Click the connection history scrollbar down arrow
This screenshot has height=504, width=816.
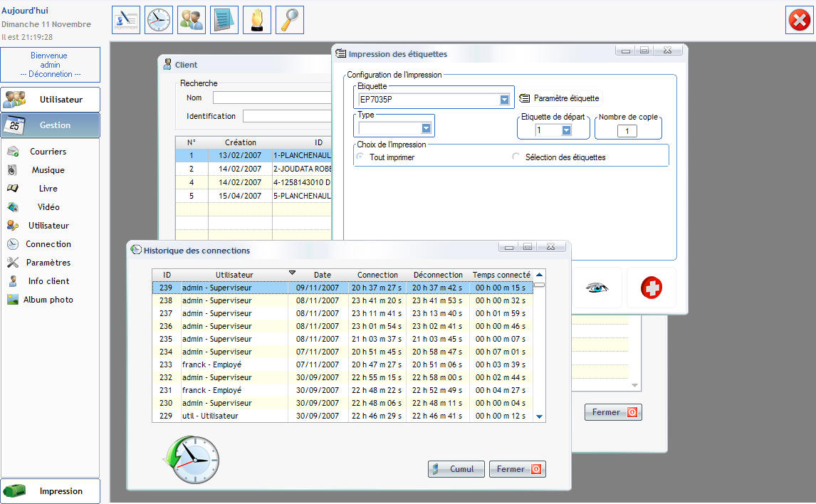tap(539, 416)
